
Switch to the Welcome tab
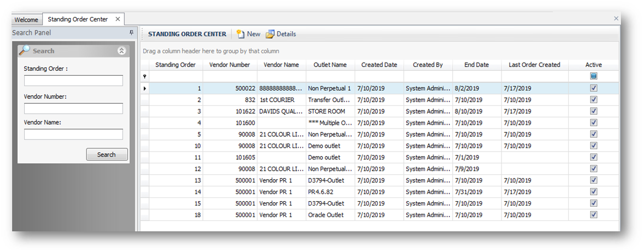tap(26, 20)
